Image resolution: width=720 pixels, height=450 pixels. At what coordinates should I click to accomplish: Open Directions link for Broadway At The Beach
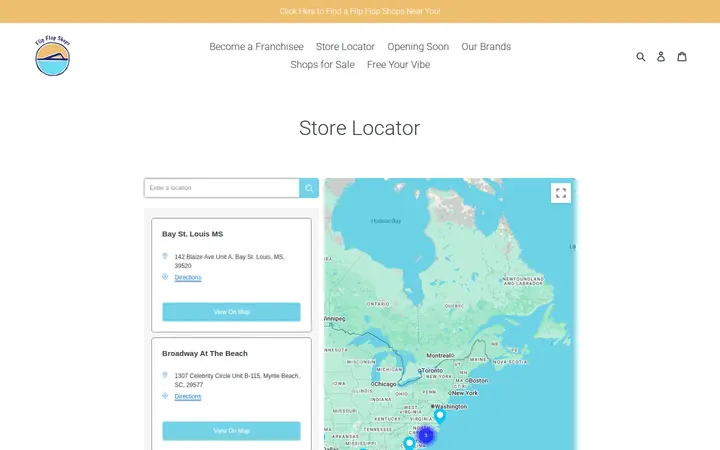pos(188,396)
